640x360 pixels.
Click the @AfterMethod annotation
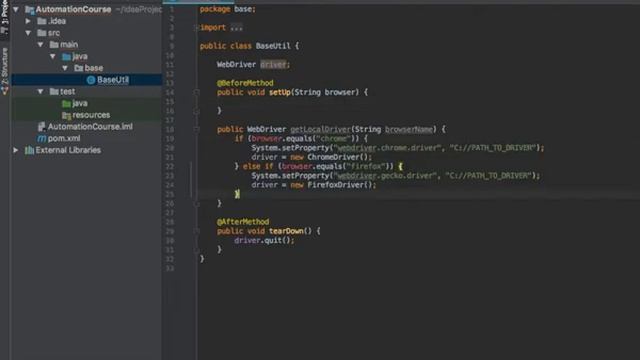(x=243, y=222)
